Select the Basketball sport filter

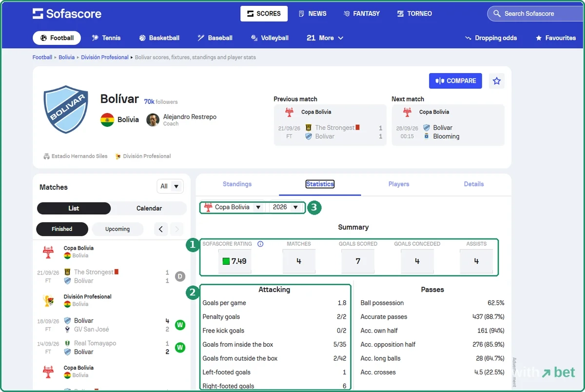point(159,38)
